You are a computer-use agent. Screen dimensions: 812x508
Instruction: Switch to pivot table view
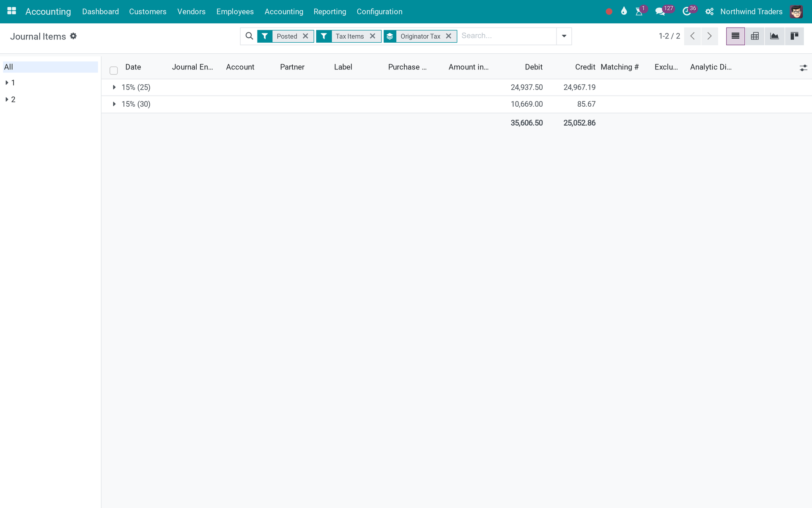755,36
